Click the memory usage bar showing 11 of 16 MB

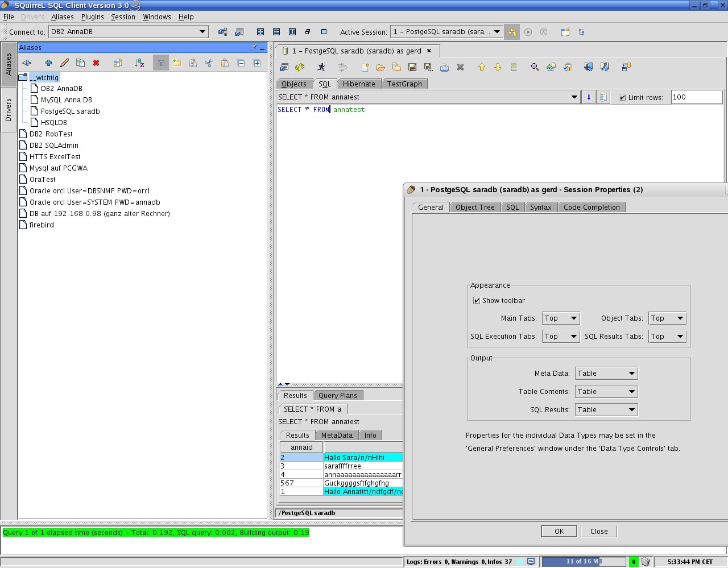(x=584, y=562)
